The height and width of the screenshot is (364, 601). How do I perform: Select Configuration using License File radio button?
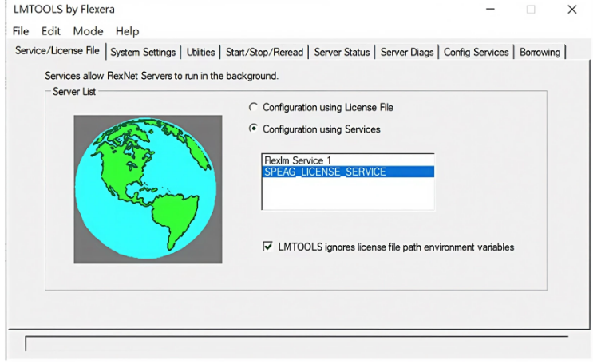pos(254,107)
